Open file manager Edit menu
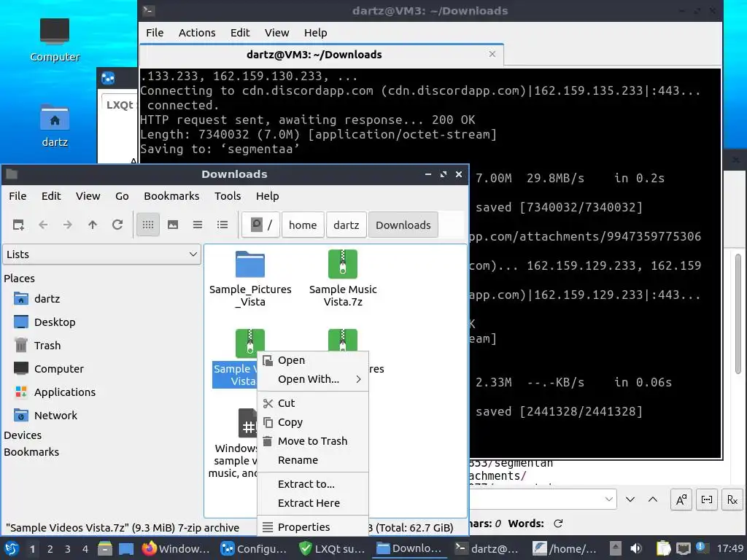The width and height of the screenshot is (747, 560). tap(51, 196)
